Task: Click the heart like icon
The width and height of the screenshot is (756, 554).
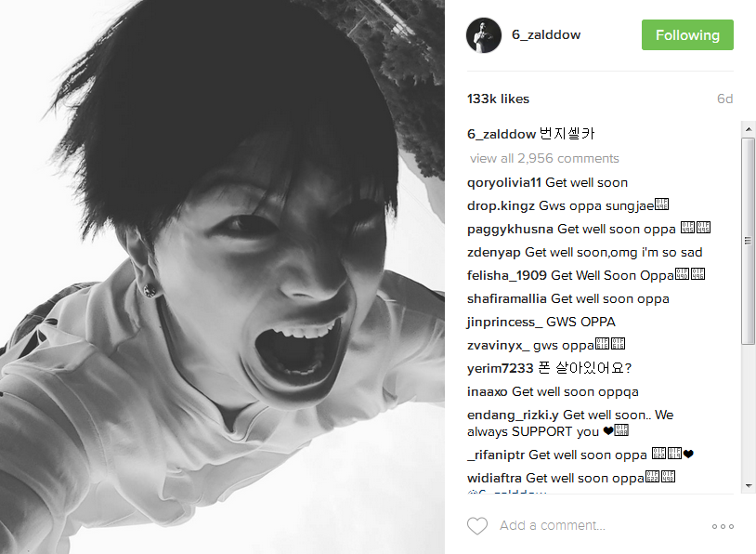Action: [x=477, y=525]
